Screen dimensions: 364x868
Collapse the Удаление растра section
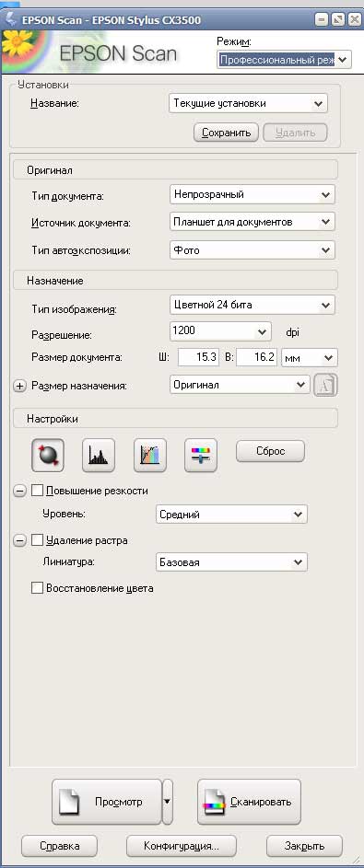[x=19, y=540]
